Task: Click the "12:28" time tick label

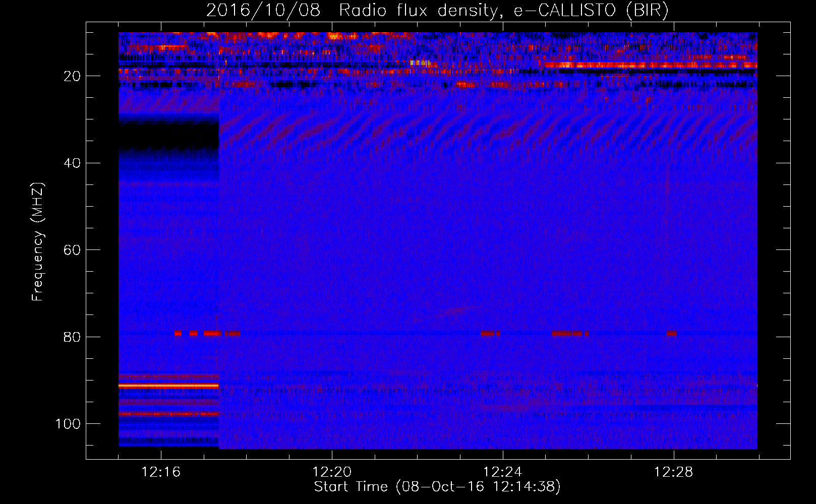Action: [x=674, y=472]
